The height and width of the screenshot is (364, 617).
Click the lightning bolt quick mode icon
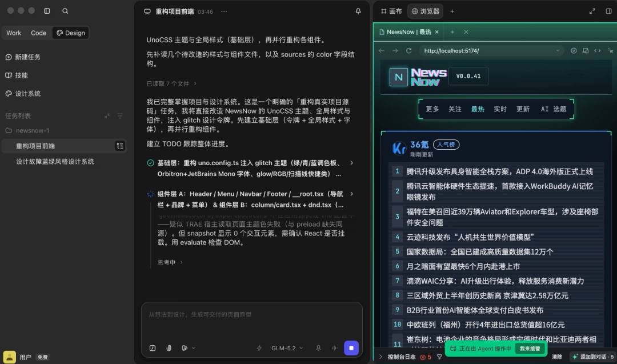[x=259, y=348]
